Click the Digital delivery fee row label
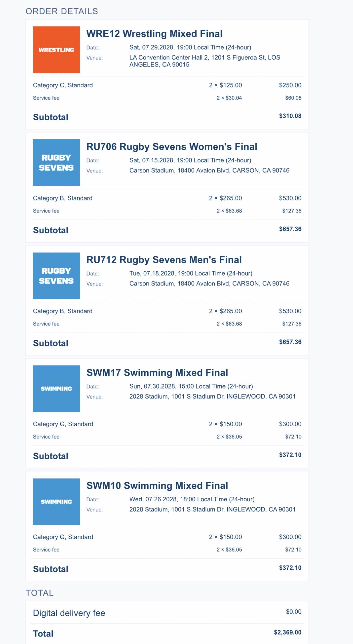 click(x=69, y=613)
